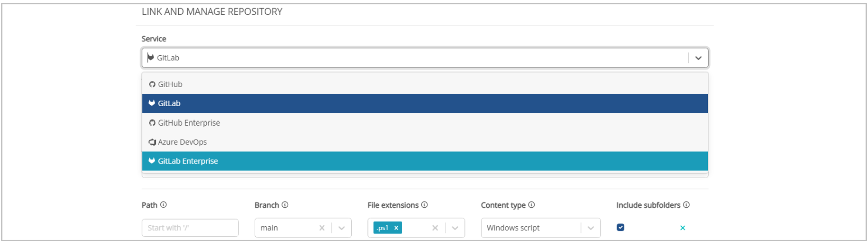Delete the repository path row

683,228
